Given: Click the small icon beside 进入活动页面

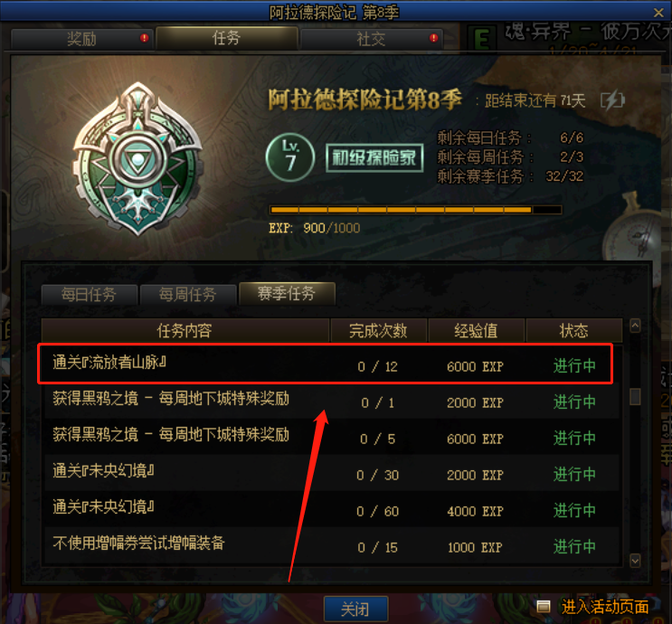Looking at the screenshot, I should point(544,607).
